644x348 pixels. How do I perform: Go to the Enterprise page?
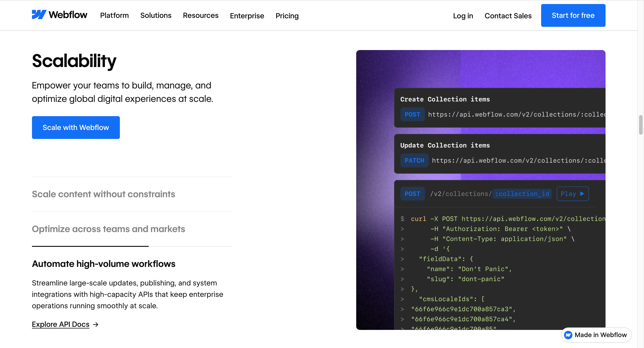247,16
